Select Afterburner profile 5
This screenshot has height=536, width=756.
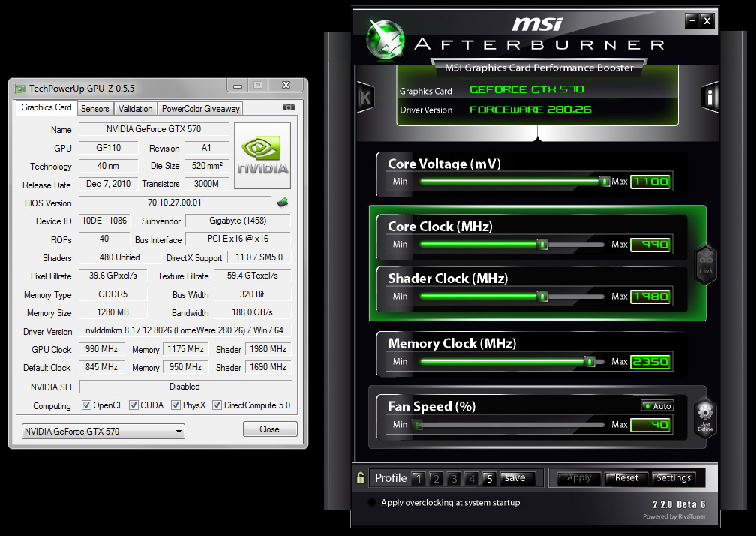[489, 479]
